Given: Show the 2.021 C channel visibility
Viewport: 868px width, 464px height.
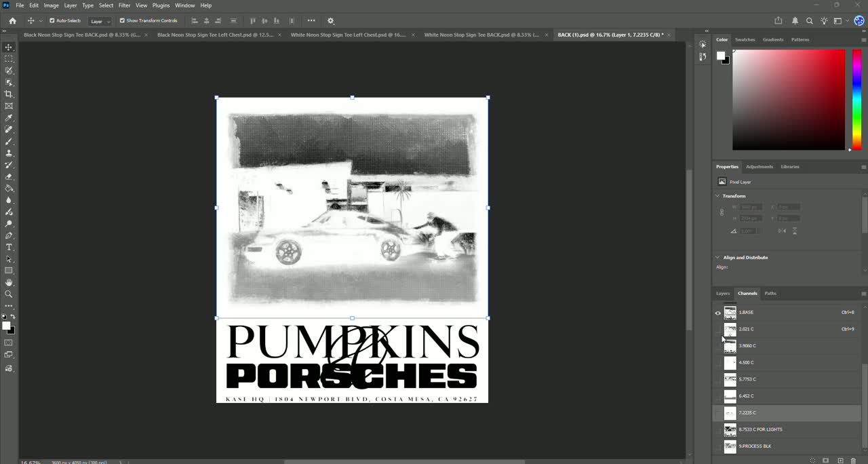Looking at the screenshot, I should point(718,329).
